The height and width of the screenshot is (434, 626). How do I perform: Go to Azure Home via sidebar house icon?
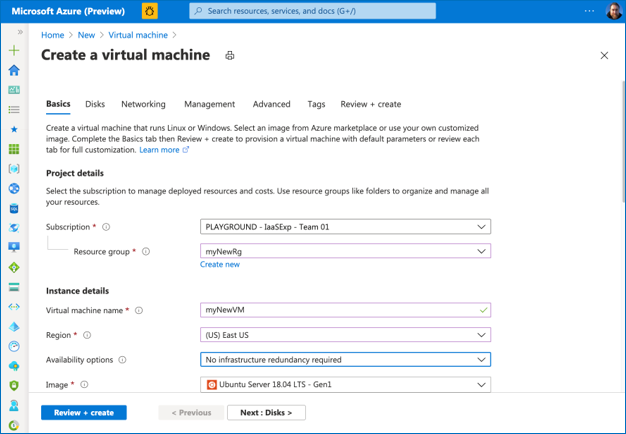click(14, 70)
